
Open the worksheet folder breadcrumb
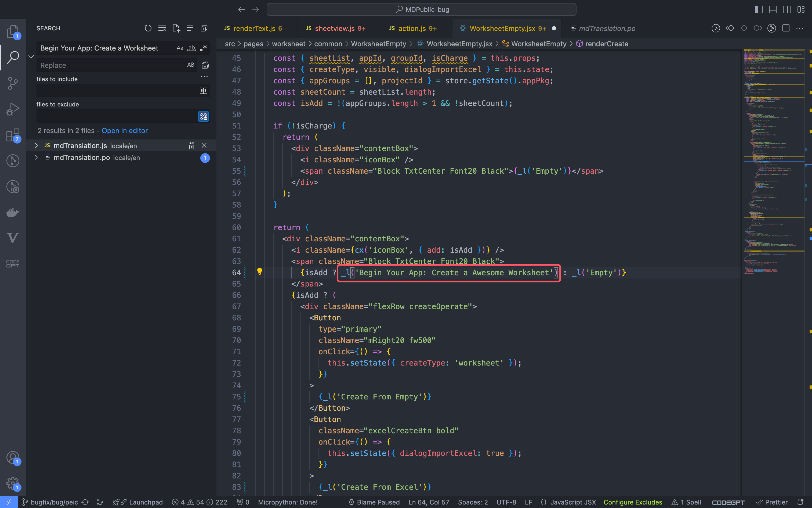(289, 44)
